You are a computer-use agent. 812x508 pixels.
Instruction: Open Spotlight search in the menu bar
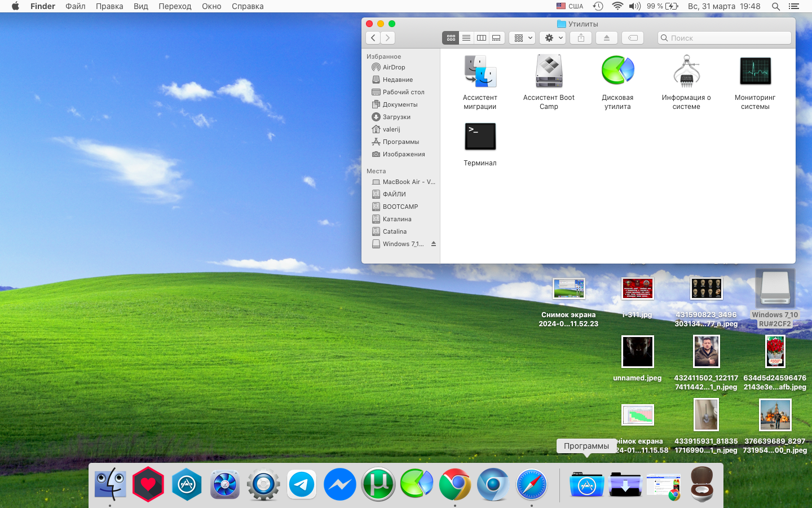click(x=776, y=6)
